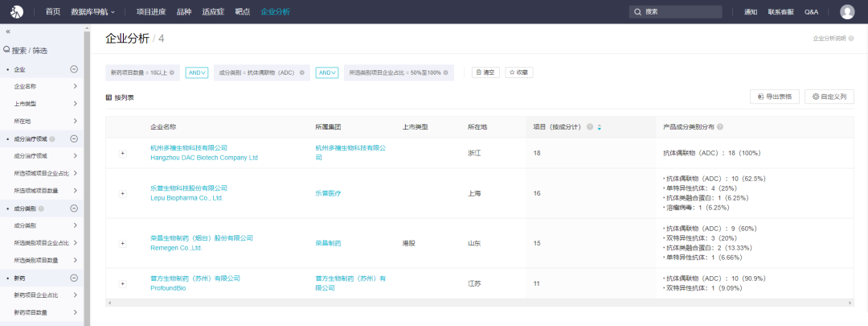Expand the 荣昌生物制药 row with plus button
The height and width of the screenshot is (326, 868).
click(123, 243)
